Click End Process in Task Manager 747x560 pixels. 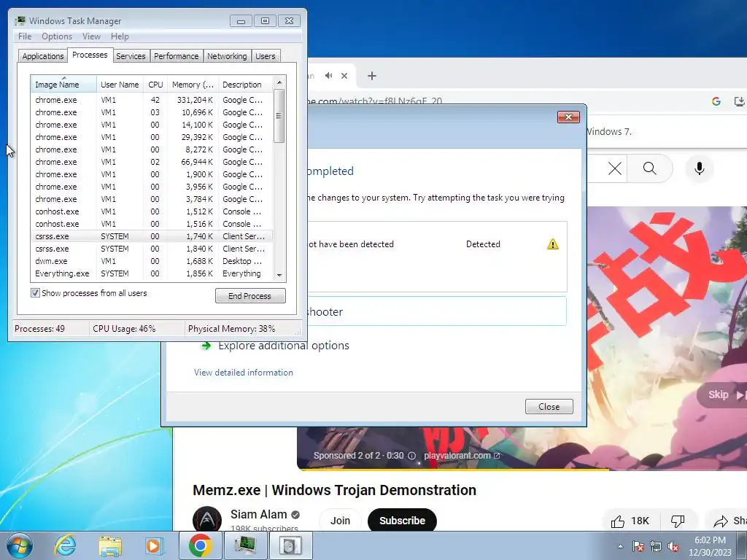pyautogui.click(x=250, y=296)
